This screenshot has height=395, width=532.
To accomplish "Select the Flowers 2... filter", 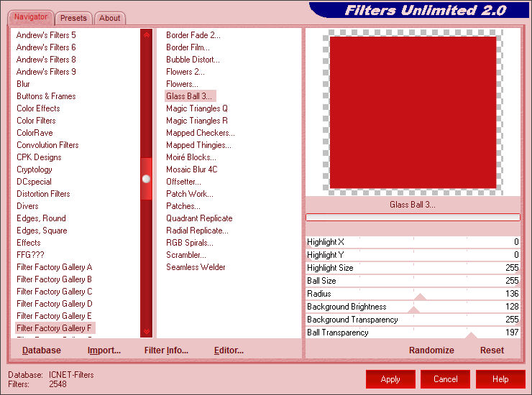I will pos(185,72).
